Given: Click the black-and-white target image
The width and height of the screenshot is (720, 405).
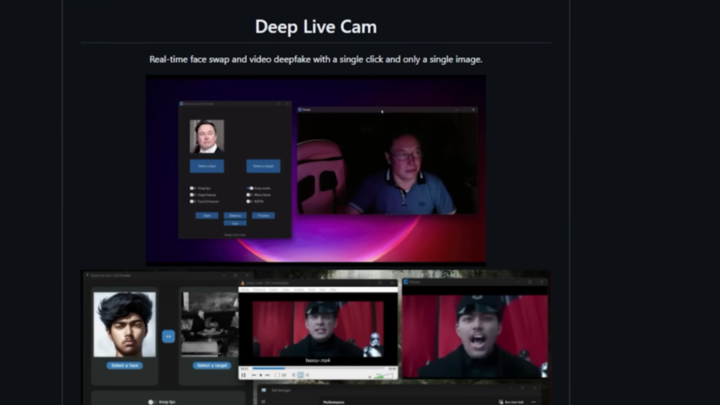Looking at the screenshot, I should [x=209, y=324].
